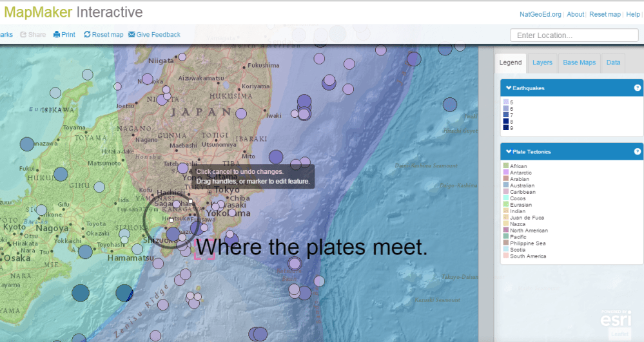Select the magnitude 5 earthquake swatch
This screenshot has width=644, height=342.
pos(506,102)
